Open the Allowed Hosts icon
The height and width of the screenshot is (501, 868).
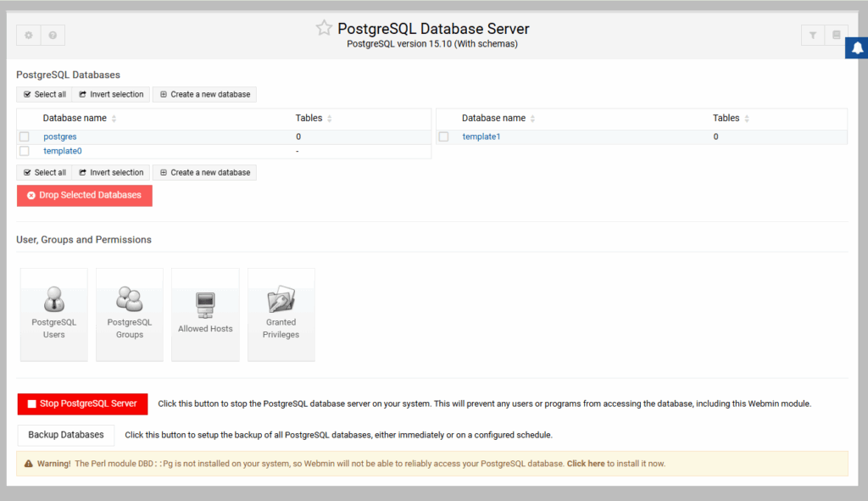(x=205, y=314)
